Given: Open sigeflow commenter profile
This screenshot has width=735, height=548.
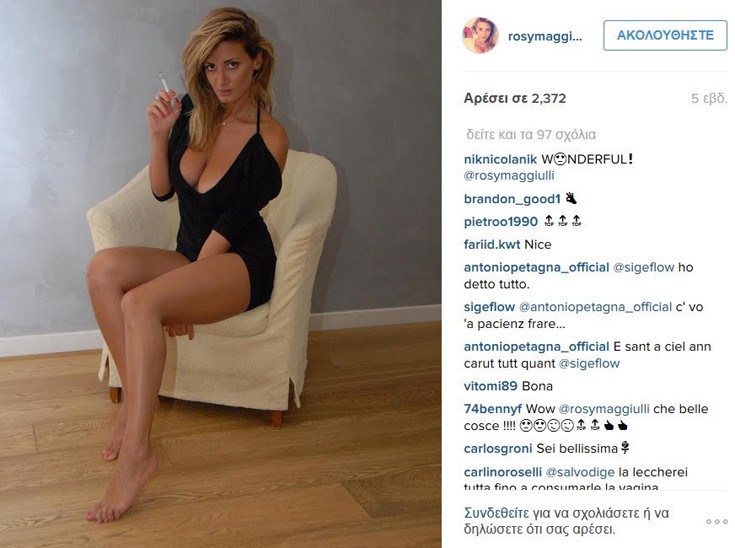Looking at the screenshot, I should click(x=489, y=307).
